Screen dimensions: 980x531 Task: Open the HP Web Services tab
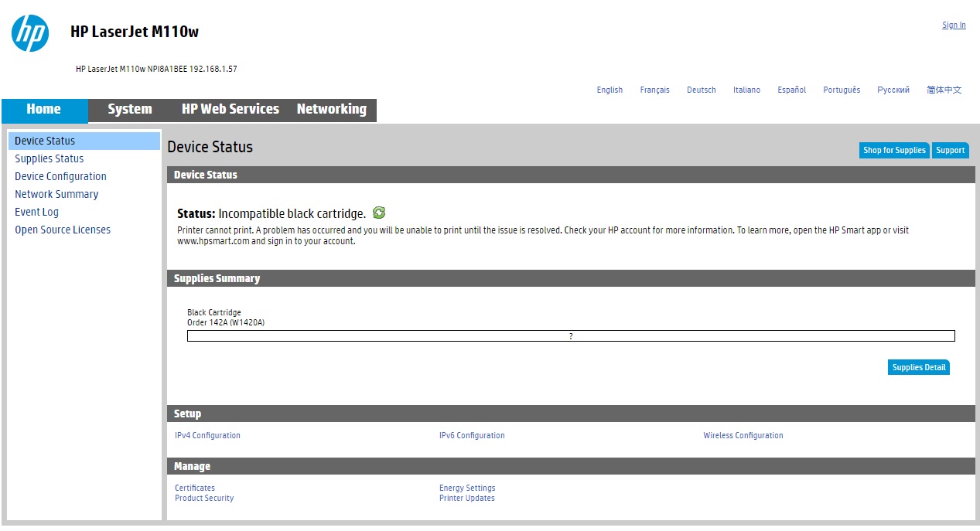230,110
